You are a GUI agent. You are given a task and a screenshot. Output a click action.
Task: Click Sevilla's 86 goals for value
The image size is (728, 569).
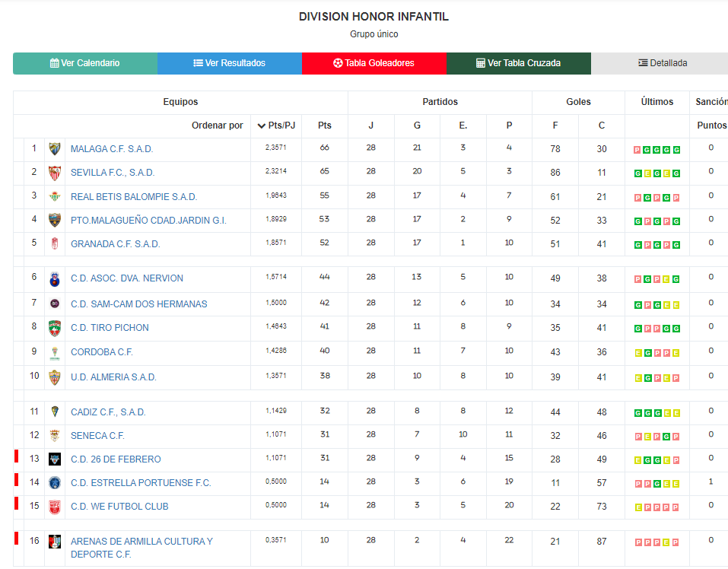coord(555,173)
